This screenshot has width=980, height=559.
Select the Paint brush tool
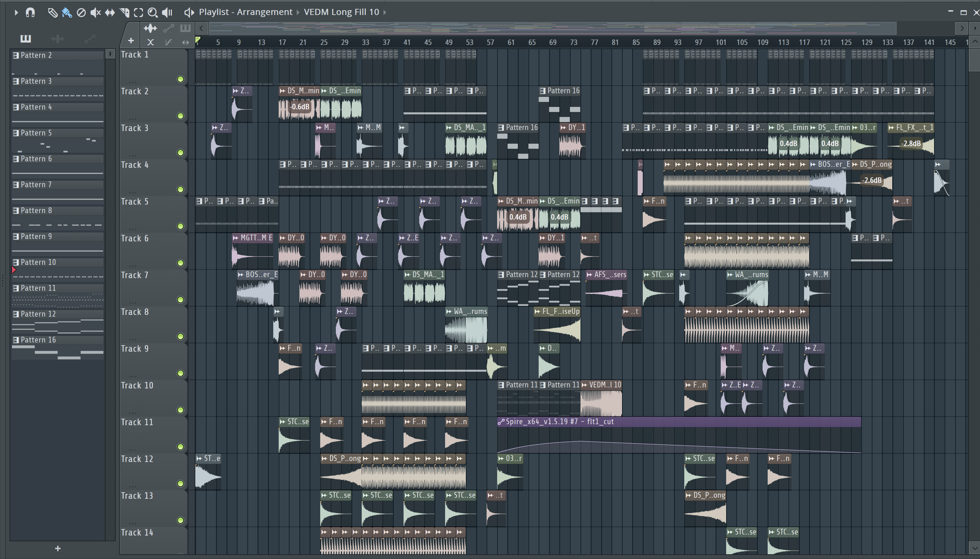pyautogui.click(x=67, y=12)
